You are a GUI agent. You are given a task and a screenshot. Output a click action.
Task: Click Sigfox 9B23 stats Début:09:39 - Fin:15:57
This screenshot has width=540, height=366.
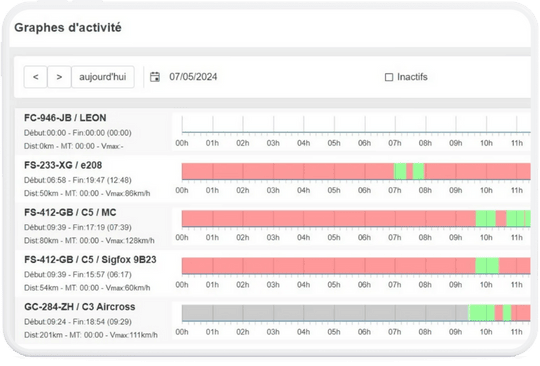[x=77, y=275]
